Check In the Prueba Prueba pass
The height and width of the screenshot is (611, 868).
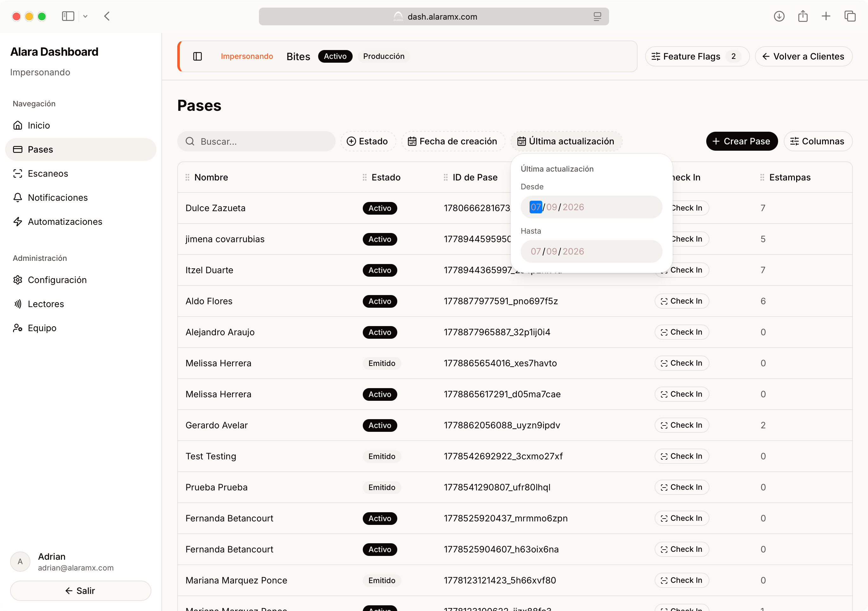682,487
